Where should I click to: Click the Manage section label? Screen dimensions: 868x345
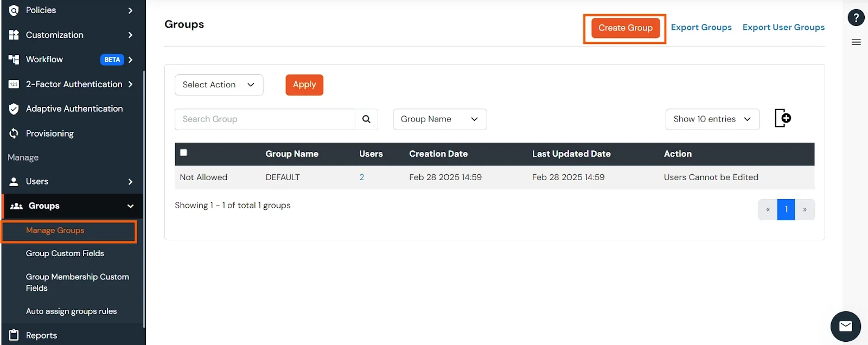tap(23, 158)
